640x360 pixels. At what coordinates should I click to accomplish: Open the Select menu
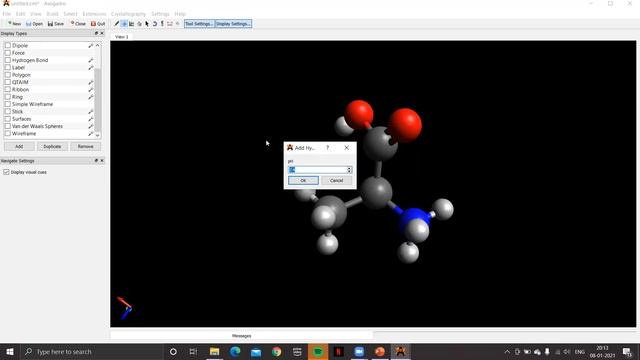(x=70, y=14)
